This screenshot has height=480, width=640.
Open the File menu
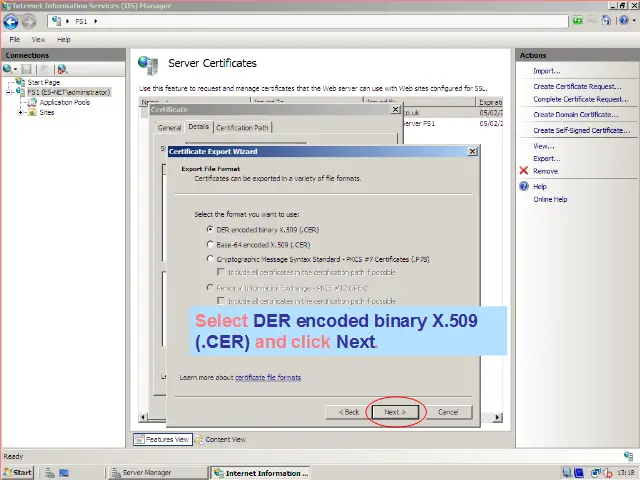point(14,40)
